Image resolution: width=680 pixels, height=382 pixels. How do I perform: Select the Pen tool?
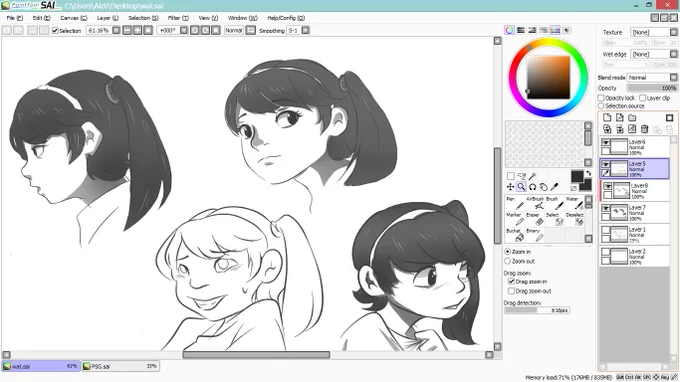(x=515, y=203)
